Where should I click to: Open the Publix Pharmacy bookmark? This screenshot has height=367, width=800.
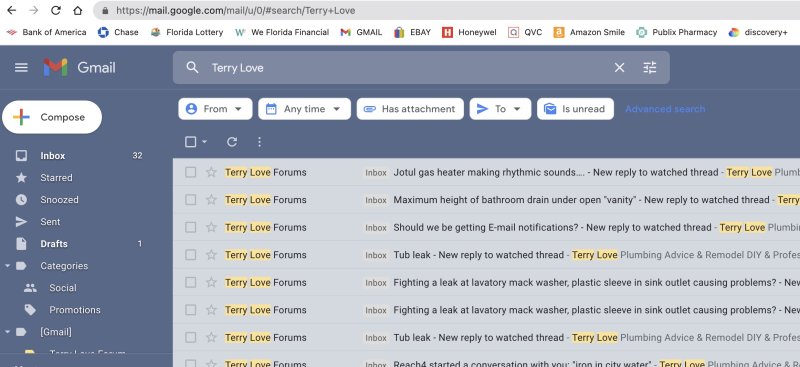pyautogui.click(x=677, y=32)
